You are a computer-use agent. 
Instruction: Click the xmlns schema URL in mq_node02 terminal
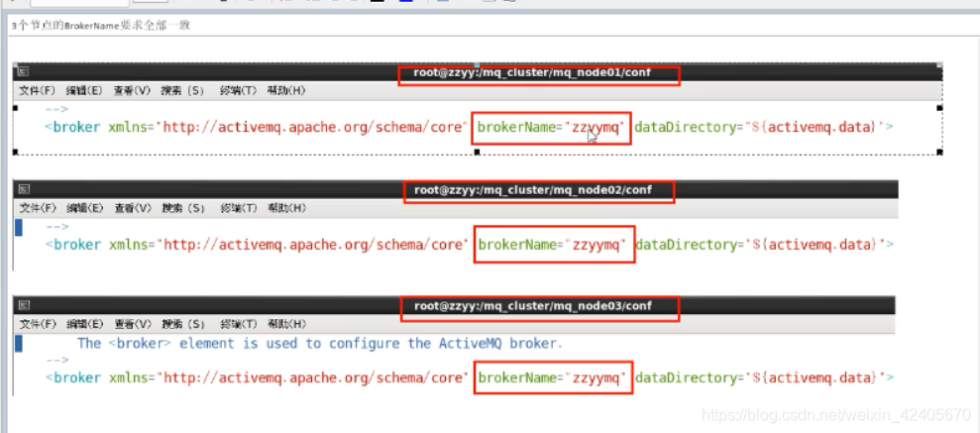click(312, 245)
